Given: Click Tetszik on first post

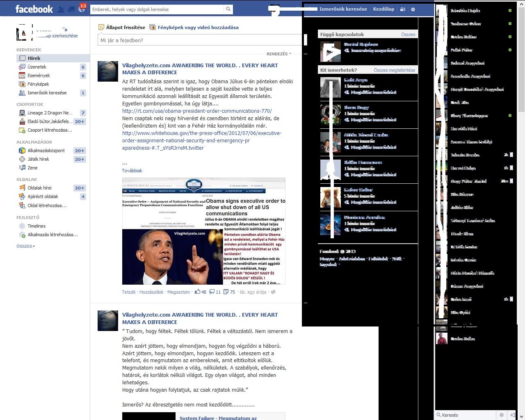Looking at the screenshot, I should tap(129, 292).
